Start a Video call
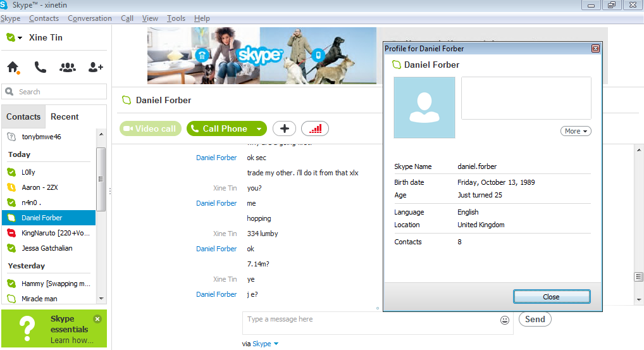This screenshot has width=644, height=350. coord(151,128)
